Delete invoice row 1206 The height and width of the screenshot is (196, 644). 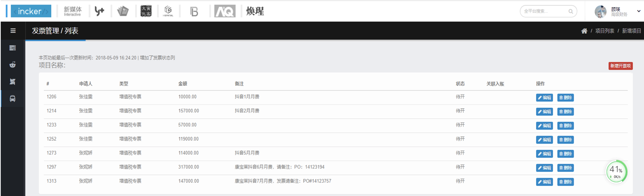565,98
